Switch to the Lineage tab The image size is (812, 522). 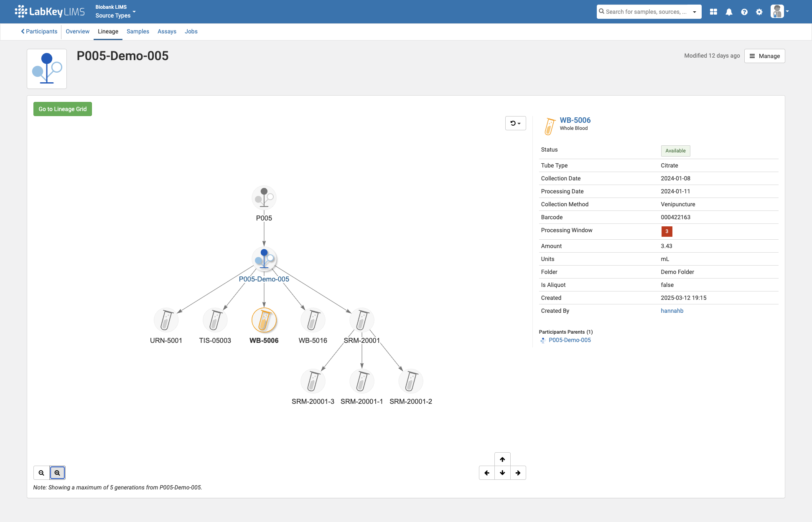(x=108, y=31)
